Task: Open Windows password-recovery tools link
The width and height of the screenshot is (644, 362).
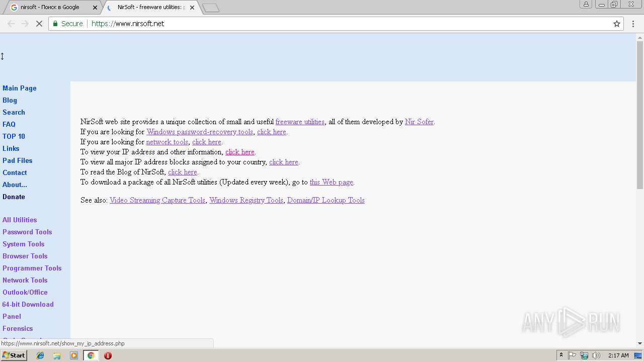Action: (x=200, y=132)
